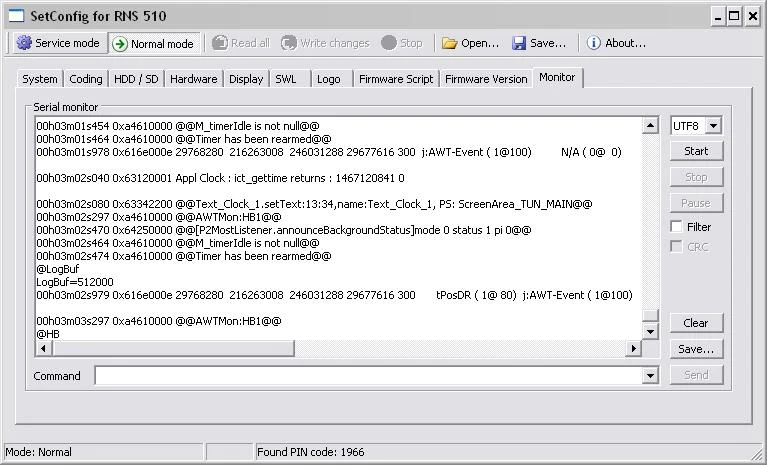Click the 'Text_Clock_1.setText:13:34' log line

point(314,204)
